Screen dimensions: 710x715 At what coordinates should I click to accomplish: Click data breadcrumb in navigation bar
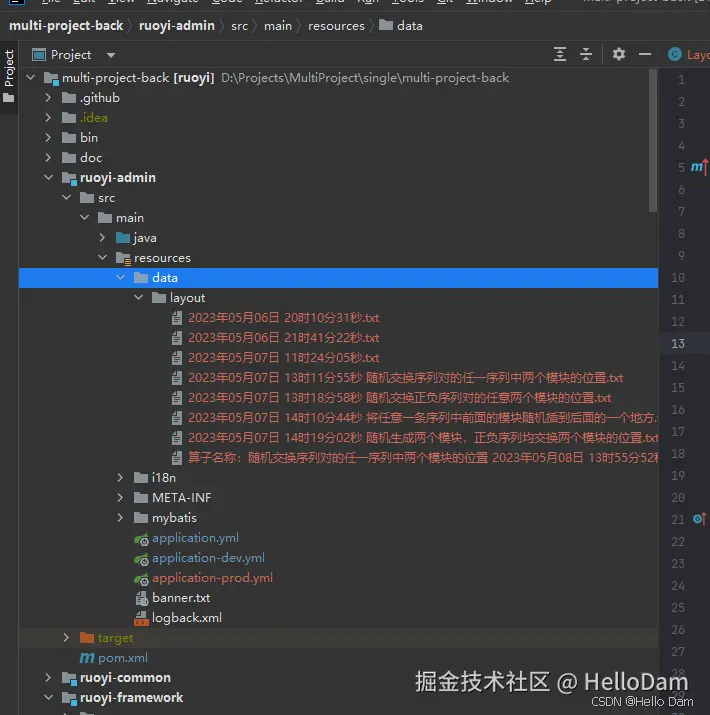coord(400,26)
